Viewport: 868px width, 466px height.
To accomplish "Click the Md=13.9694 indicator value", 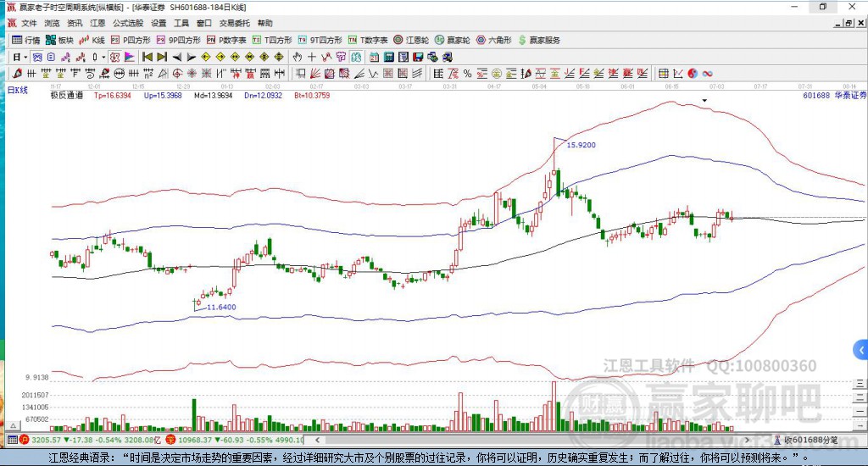I will [213, 95].
